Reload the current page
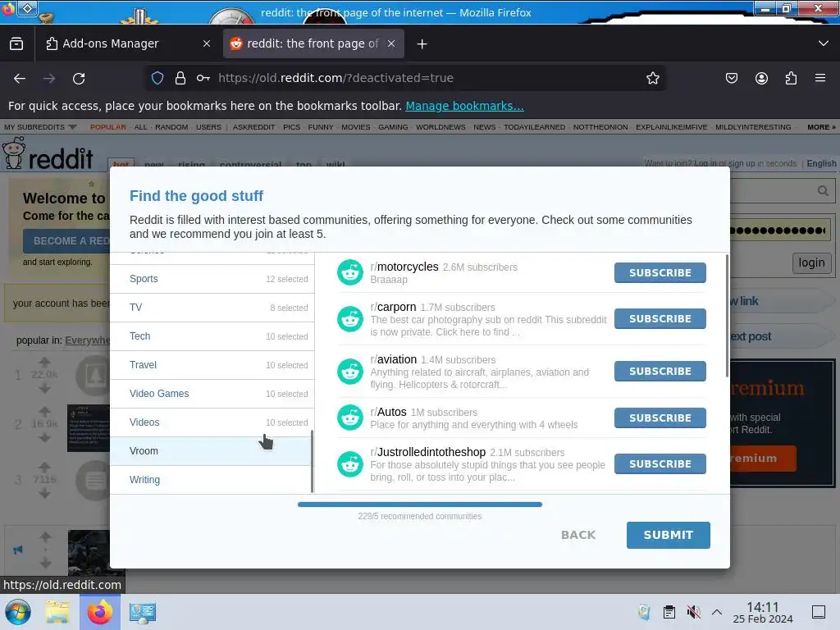This screenshot has width=840, height=630. point(79,78)
